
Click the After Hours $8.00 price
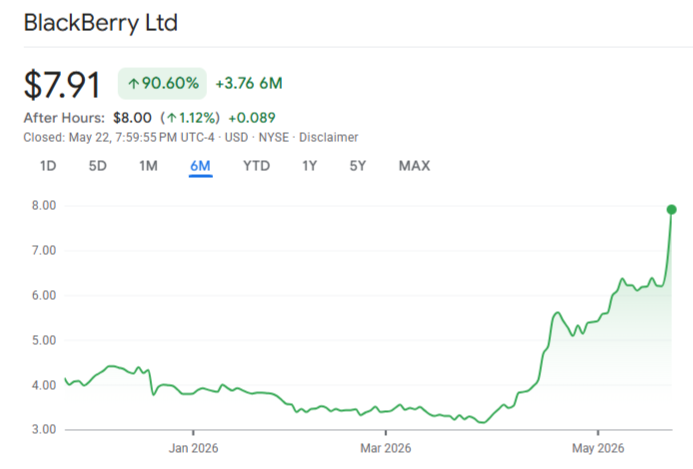click(132, 118)
